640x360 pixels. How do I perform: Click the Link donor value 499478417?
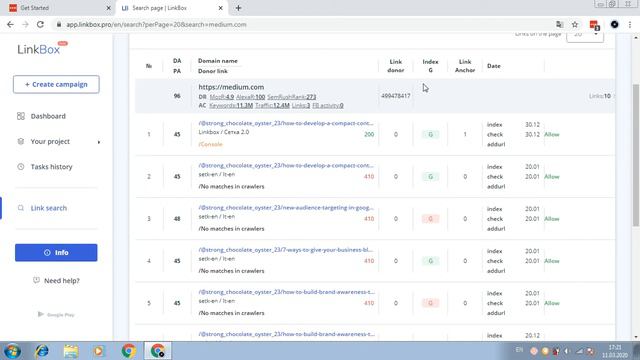396,96
